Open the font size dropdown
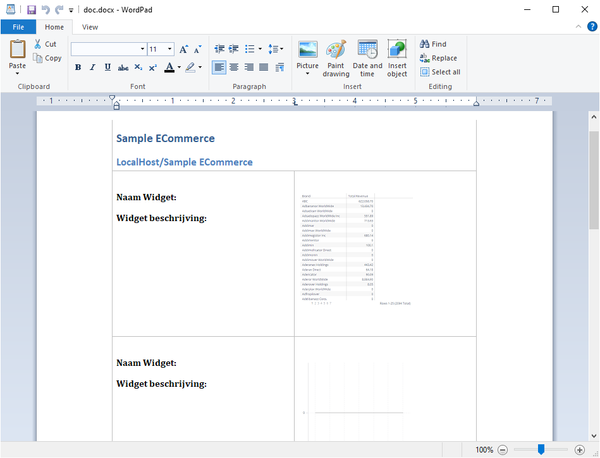 click(x=170, y=48)
